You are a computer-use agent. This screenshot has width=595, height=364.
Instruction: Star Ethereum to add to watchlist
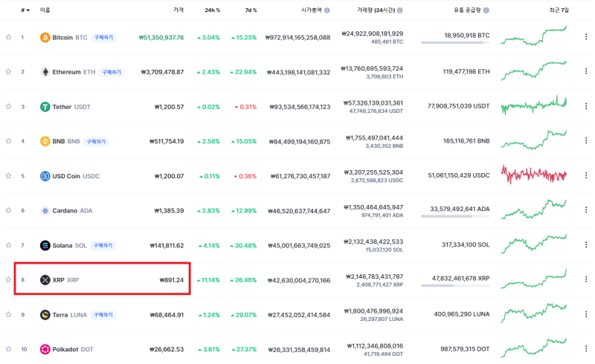[8, 71]
